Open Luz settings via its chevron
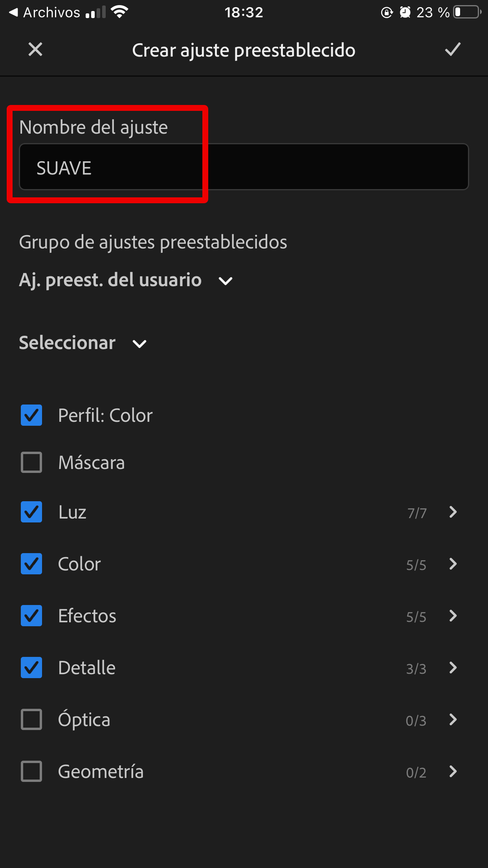Screen dimensions: 488x868 click(x=453, y=512)
